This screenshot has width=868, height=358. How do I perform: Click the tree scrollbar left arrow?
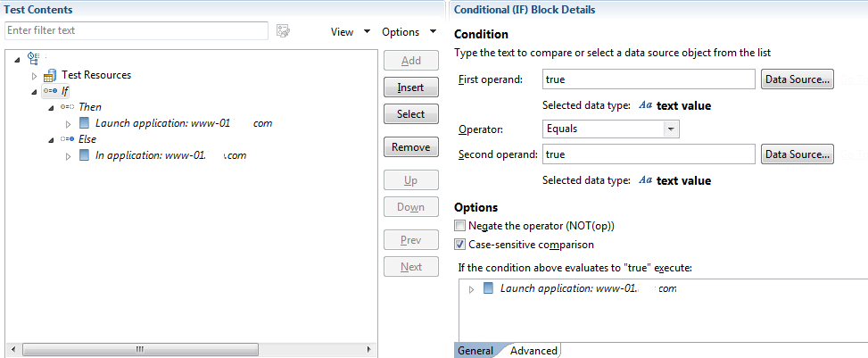pos(12,349)
